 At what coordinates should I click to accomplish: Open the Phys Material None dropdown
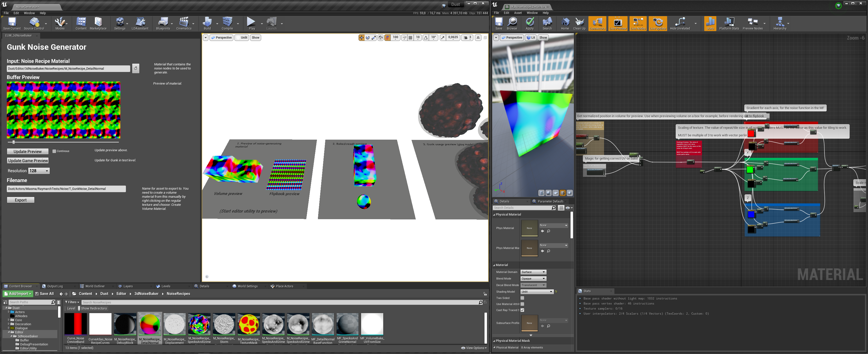click(553, 225)
